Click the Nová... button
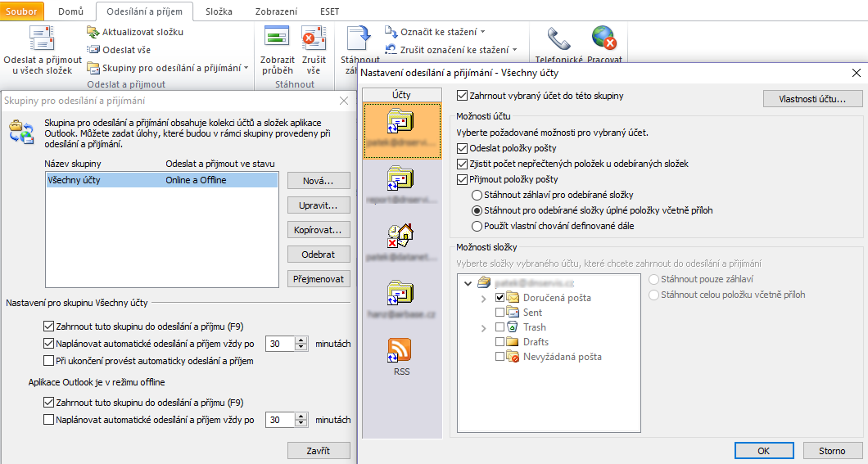 tap(319, 181)
